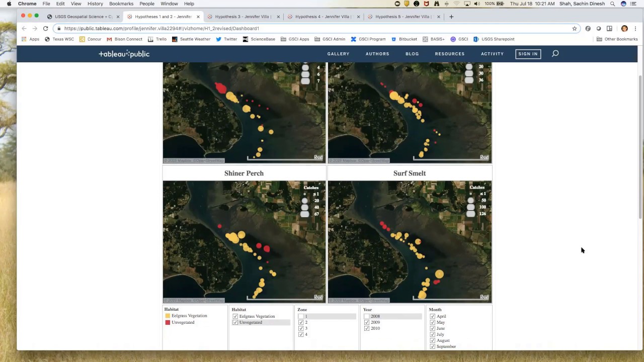Image resolution: width=644 pixels, height=362 pixels.
Task: Click the site info lock icon
Action: pyautogui.click(x=59, y=29)
